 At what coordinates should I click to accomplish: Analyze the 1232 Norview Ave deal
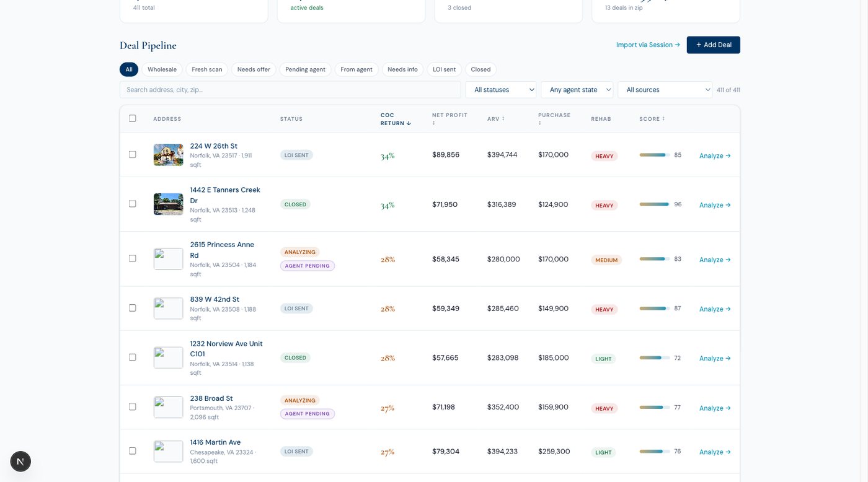(x=715, y=358)
